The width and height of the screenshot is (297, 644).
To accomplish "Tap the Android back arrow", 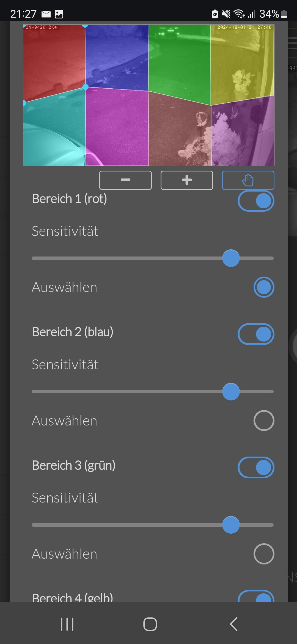I will pos(233,624).
